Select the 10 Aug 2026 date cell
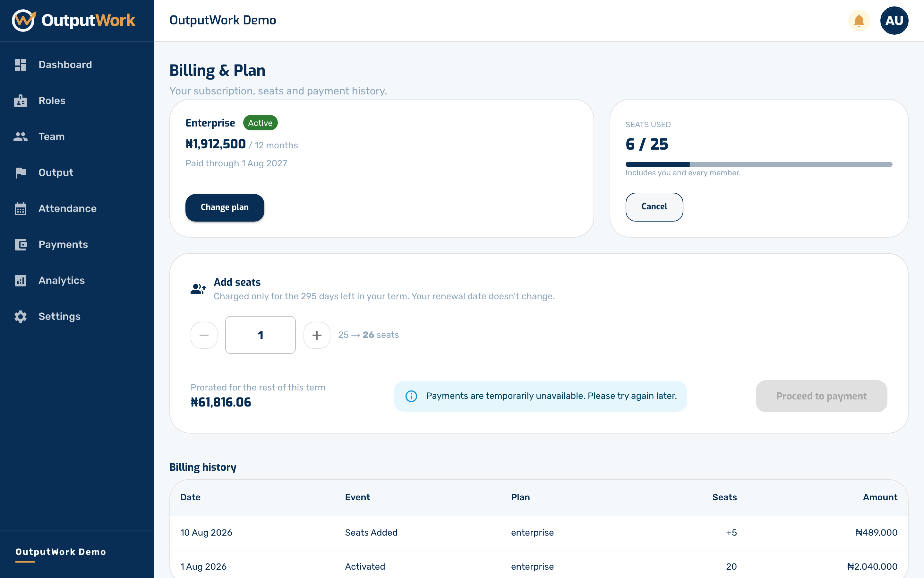 206,532
